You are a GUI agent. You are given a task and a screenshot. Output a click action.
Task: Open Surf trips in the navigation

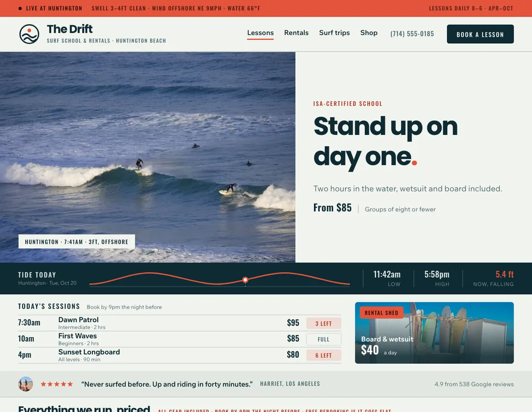pyautogui.click(x=334, y=33)
